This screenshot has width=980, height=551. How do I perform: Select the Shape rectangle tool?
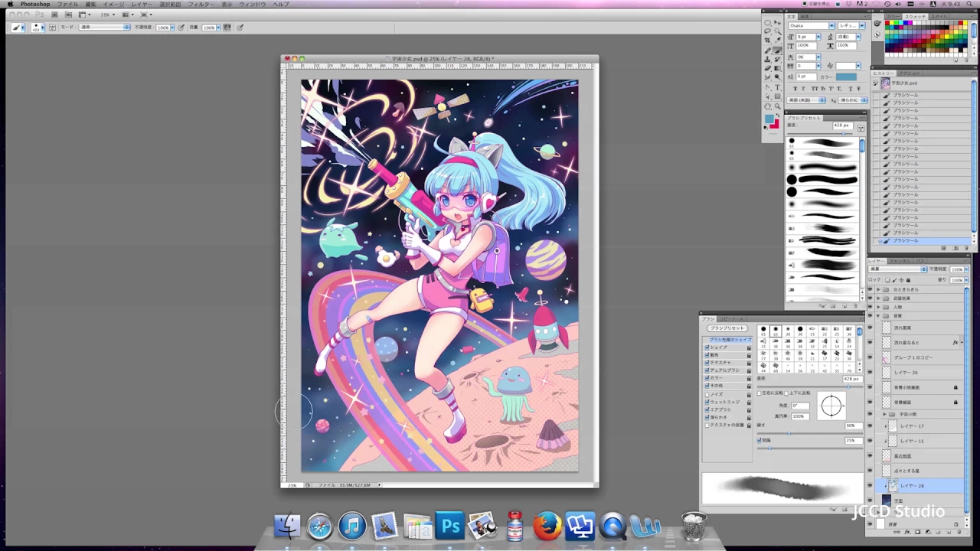coord(778,96)
